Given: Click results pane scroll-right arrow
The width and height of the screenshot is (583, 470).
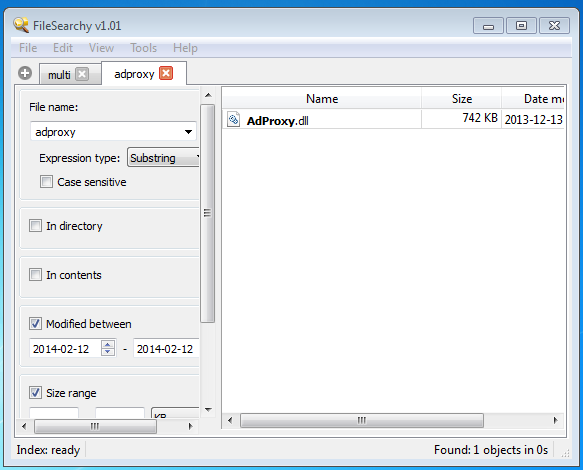Looking at the screenshot, I should (x=555, y=421).
